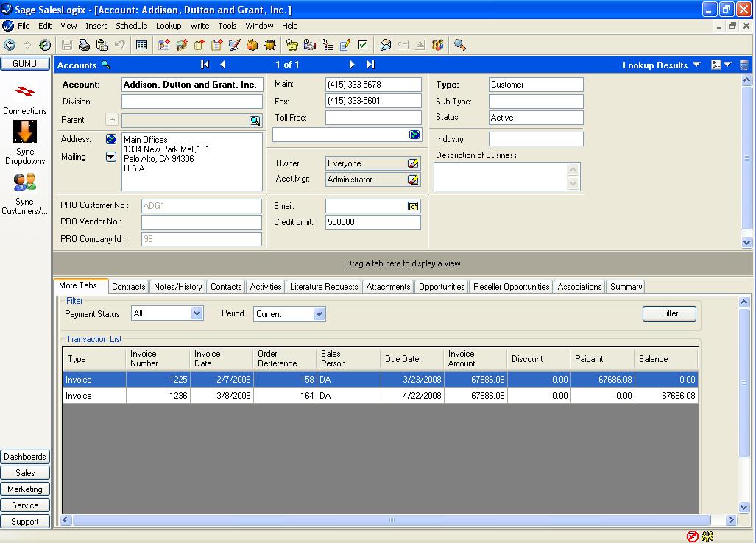The height and width of the screenshot is (543, 756).
Task: Click the Back navigation arrow in toolbar
Action: tap(9, 46)
